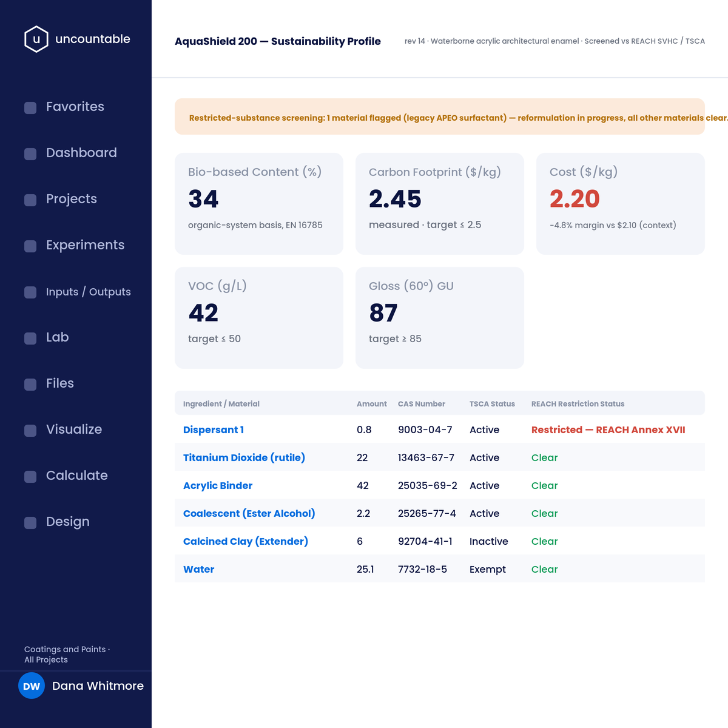Click CAS number 7732-18-5
Viewport: 728px width, 728px height.
pyautogui.click(x=423, y=569)
